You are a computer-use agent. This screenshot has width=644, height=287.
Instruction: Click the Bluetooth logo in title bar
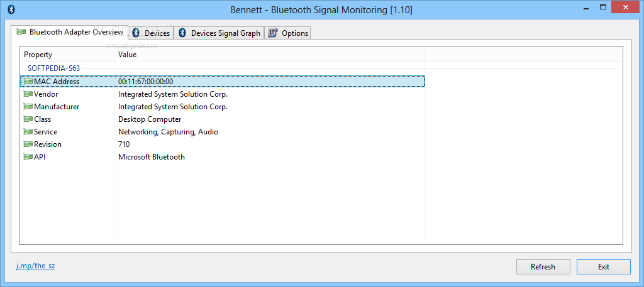click(x=11, y=9)
